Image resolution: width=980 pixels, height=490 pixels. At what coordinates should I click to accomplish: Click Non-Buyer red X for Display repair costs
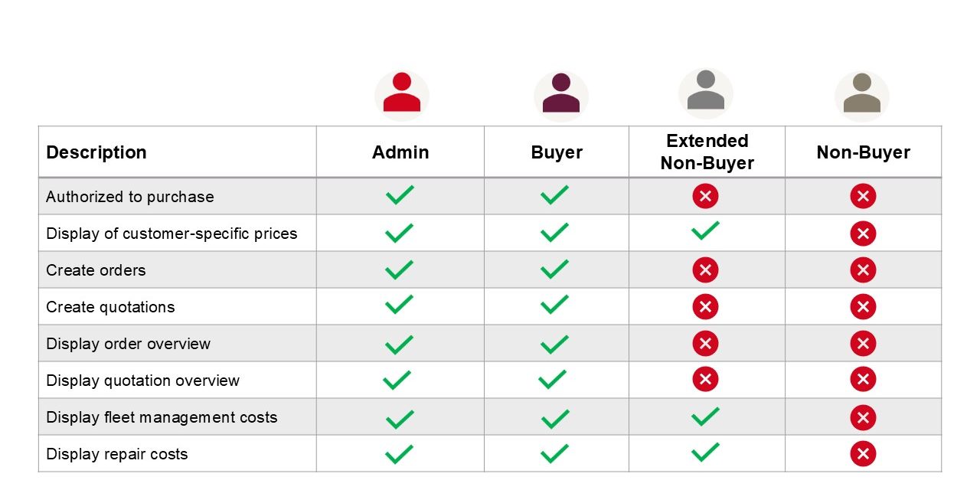click(x=863, y=454)
